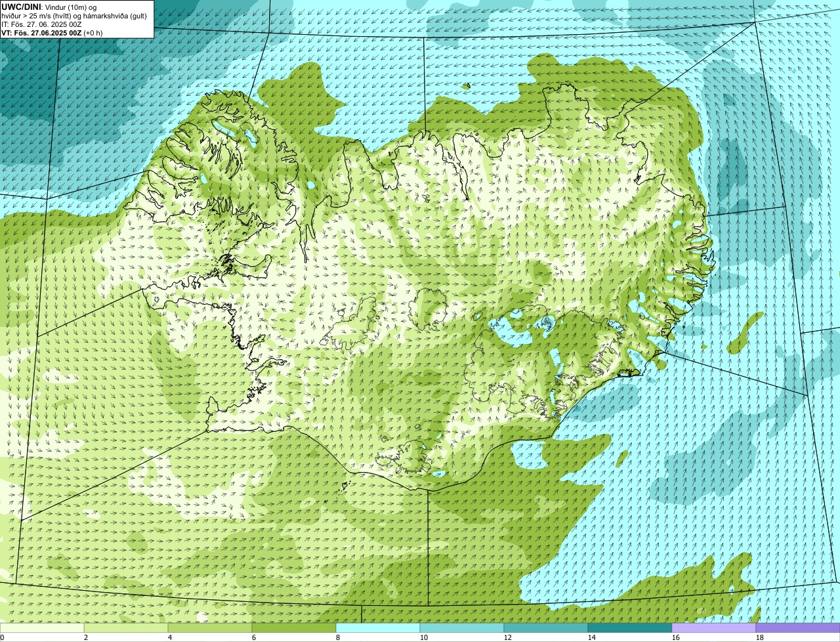Image resolution: width=840 pixels, height=642 pixels.
Task: Click the 'IT: Fös. 27. 06. 2025 00Z' line
Action: pos(42,24)
